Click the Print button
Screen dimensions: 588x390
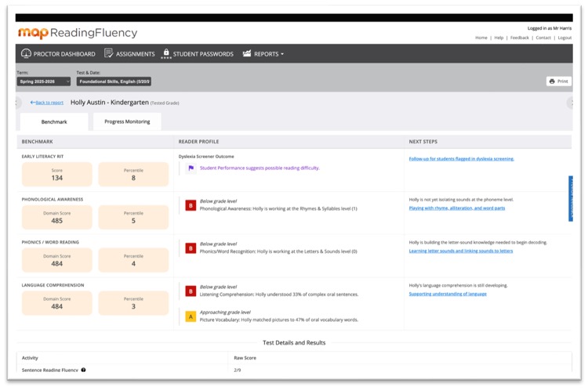click(x=559, y=81)
